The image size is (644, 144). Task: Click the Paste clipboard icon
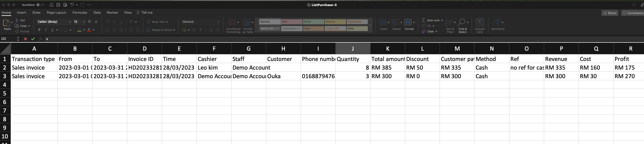pyautogui.click(x=6, y=23)
